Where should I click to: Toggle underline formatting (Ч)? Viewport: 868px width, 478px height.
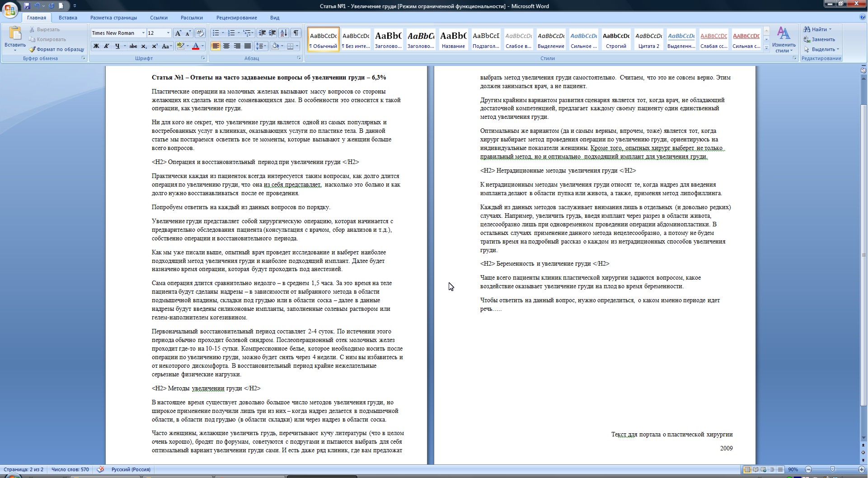pos(117,46)
